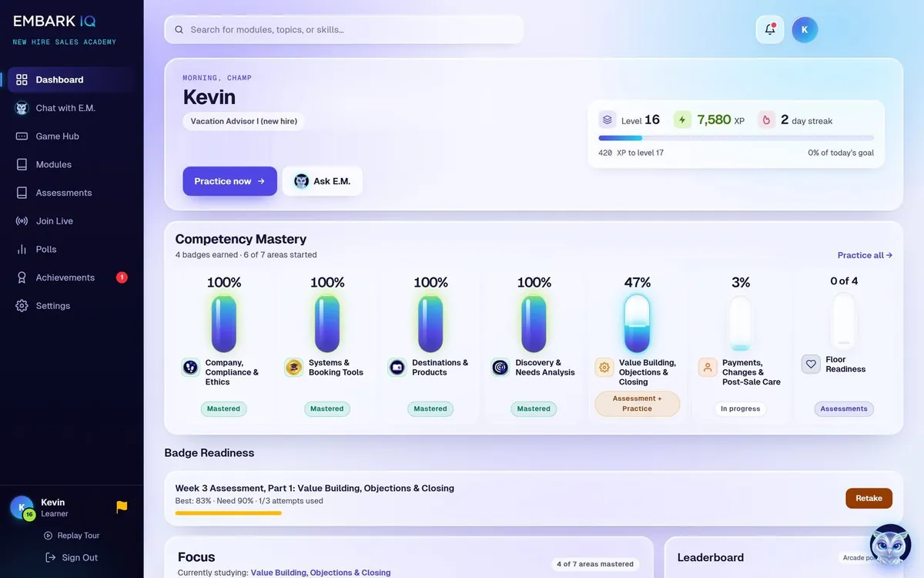Click the Replay Tour play icon
924x578 pixels.
pyautogui.click(x=49, y=536)
